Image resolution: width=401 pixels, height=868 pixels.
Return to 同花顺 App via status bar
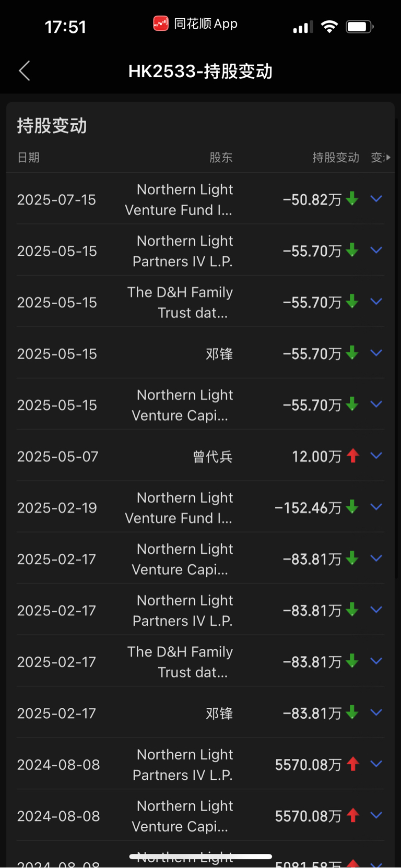point(195,23)
